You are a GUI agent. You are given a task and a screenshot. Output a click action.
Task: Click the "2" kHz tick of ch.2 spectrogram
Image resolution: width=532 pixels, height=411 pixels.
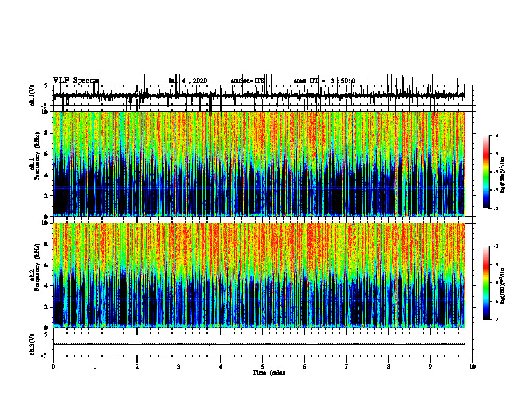47,307
